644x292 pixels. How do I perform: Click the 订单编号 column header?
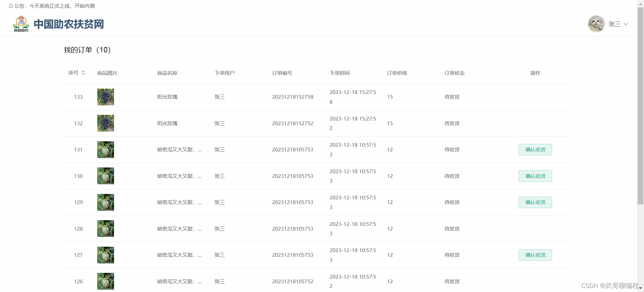[x=282, y=73]
